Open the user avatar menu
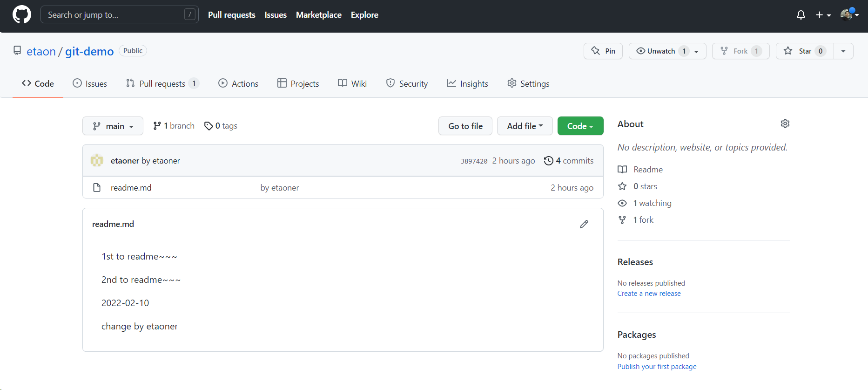Viewport: 868px width, 390px height. (849, 15)
